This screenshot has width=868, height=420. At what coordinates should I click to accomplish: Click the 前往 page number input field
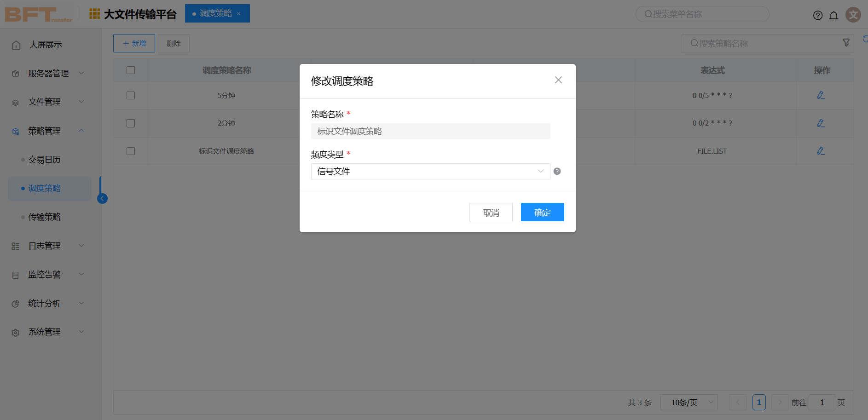[822, 402]
